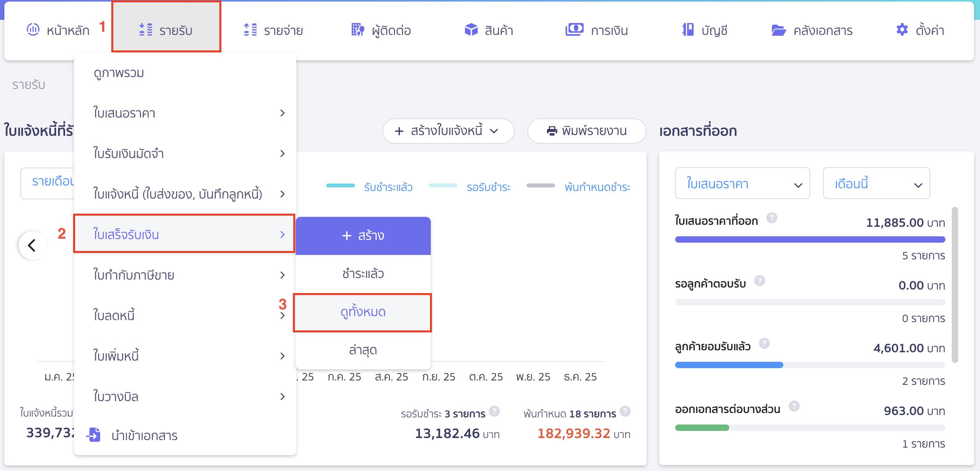Click the ใบเสนอราคาที่ออก purple progress bar

810,239
